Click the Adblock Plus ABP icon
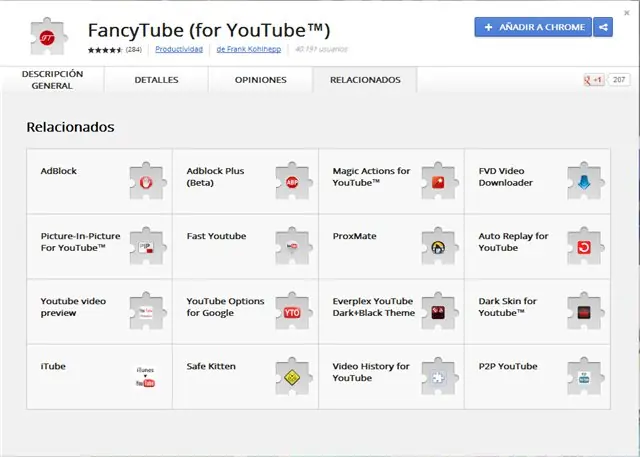 [x=294, y=181]
